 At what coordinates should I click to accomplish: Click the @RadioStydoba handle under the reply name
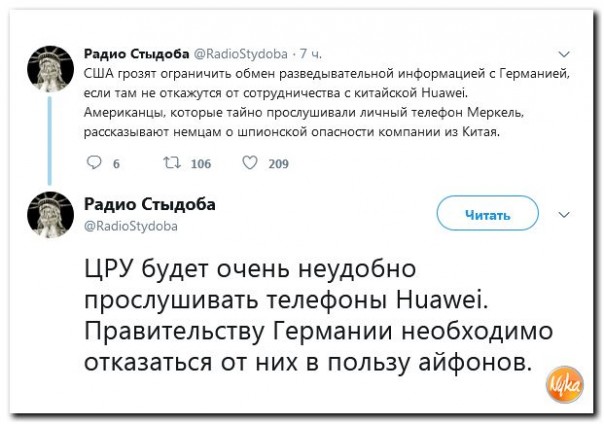coord(130,225)
